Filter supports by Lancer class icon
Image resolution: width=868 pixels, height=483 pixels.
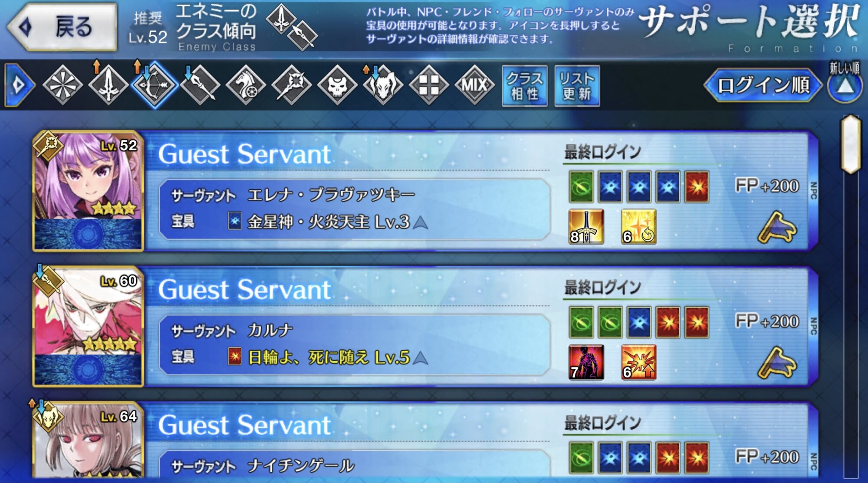click(200, 85)
